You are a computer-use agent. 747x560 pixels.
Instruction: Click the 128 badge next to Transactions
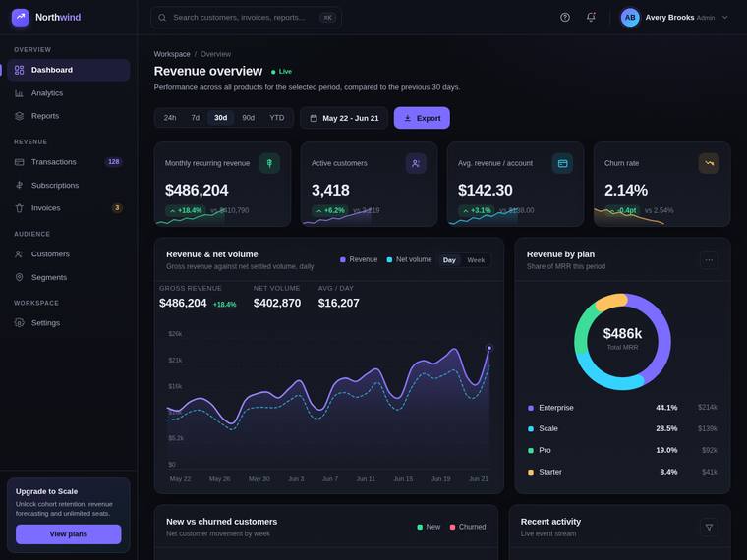click(x=113, y=162)
